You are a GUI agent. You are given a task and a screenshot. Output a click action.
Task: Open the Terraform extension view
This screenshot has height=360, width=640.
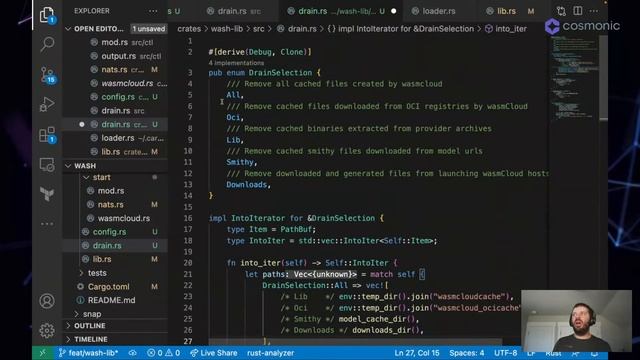click(47, 194)
